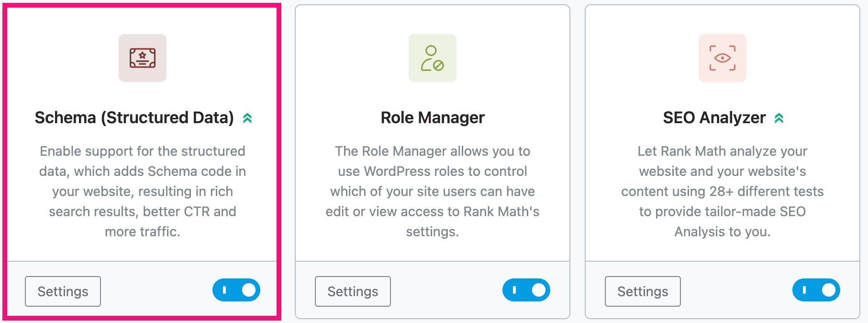
Task: Click the SEO Analyzer heading
Action: tap(713, 118)
